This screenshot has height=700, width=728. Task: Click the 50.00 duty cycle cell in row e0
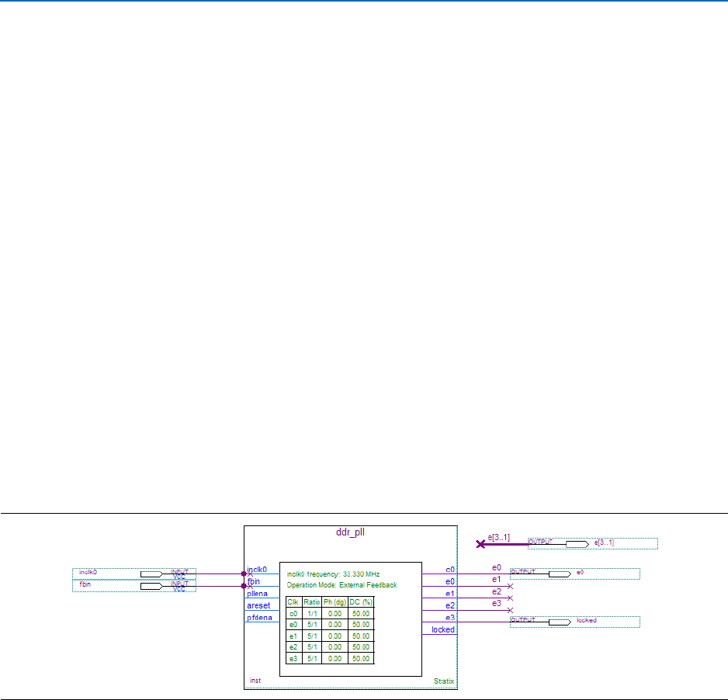[x=361, y=625]
